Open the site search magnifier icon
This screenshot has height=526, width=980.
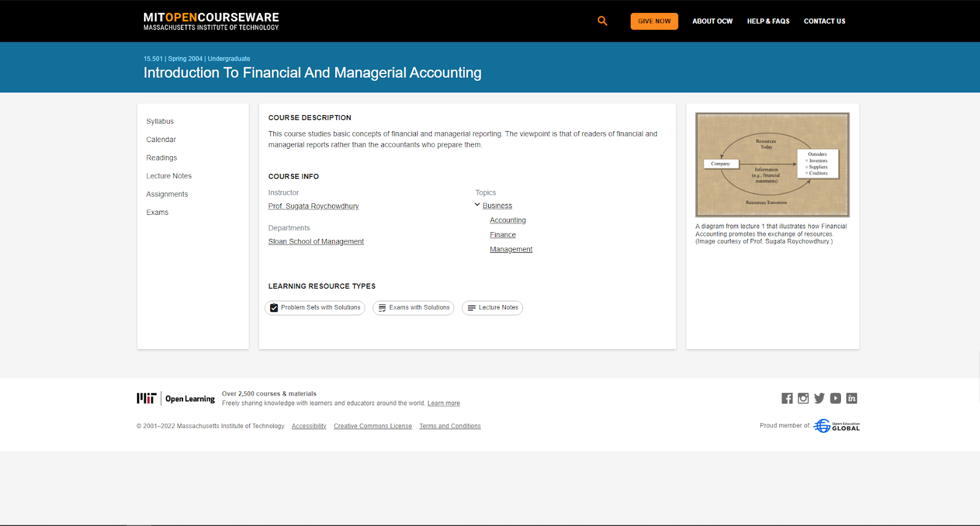point(603,21)
